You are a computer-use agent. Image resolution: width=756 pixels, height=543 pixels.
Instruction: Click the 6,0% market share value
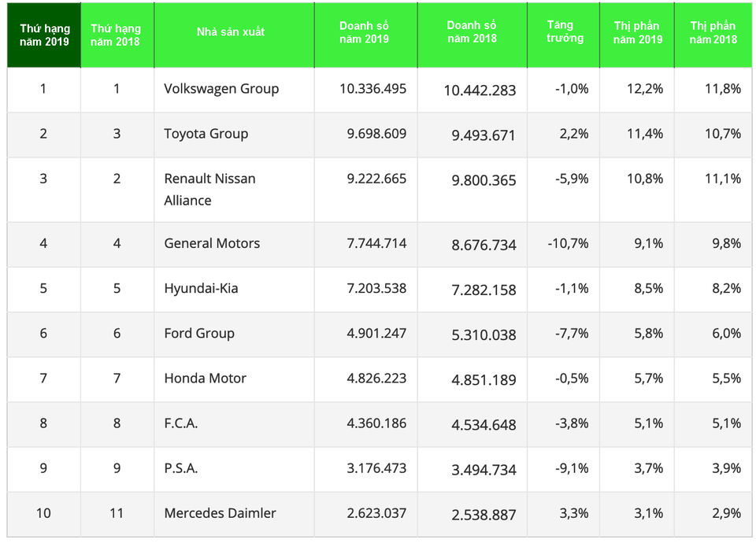727,333
